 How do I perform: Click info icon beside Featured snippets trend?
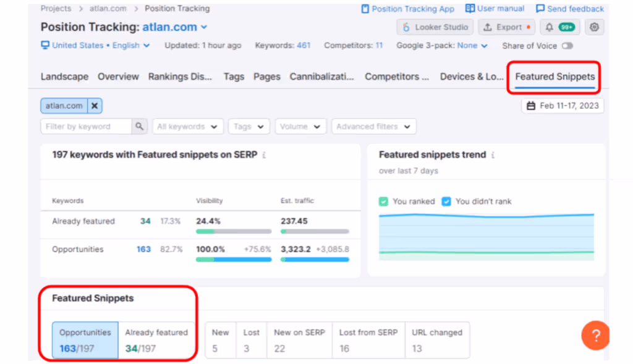coord(493,155)
